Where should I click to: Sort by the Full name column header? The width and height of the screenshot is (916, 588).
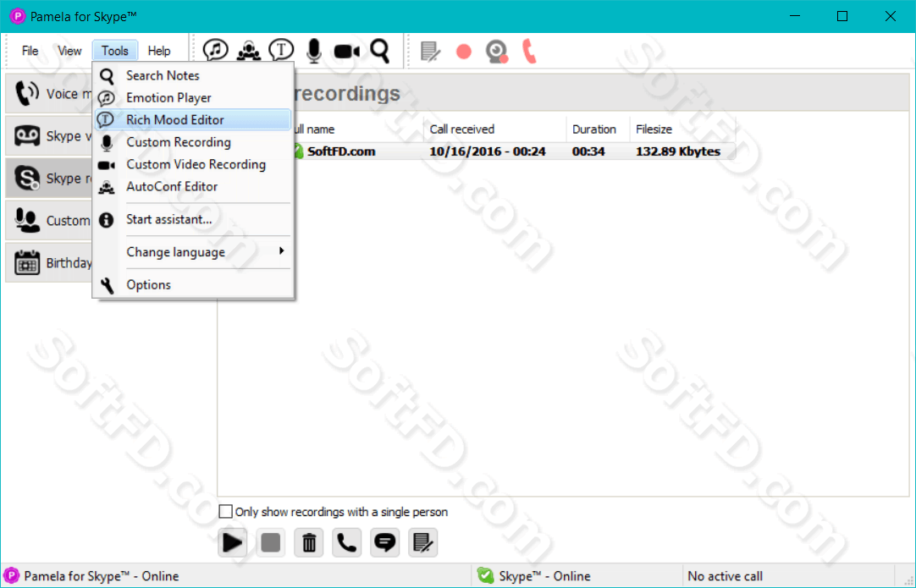pyautogui.click(x=359, y=129)
